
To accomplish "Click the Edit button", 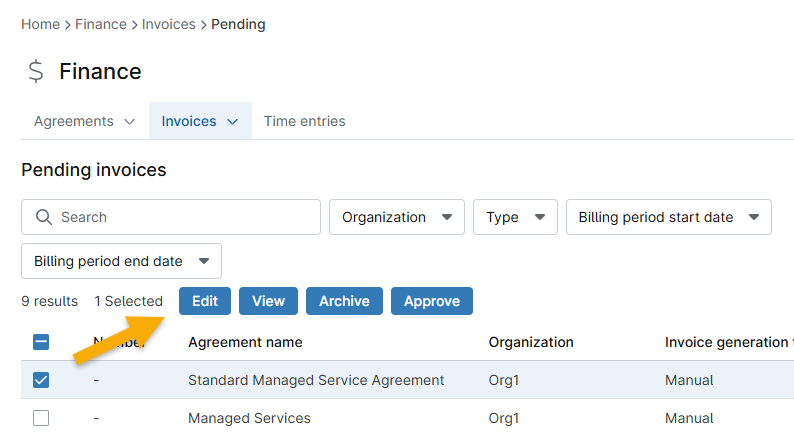I will 205,301.
